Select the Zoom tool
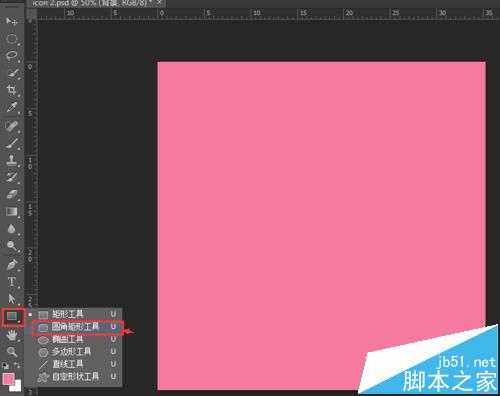The image size is (500, 396). click(x=12, y=352)
